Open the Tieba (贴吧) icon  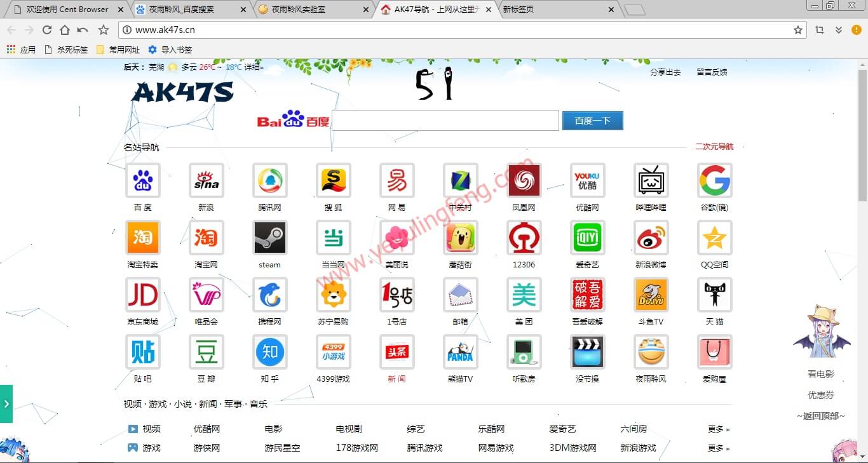coord(143,352)
